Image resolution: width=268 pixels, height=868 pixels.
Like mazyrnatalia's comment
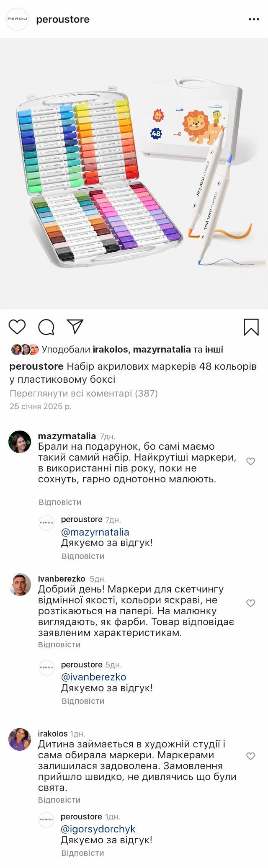pos(250,461)
